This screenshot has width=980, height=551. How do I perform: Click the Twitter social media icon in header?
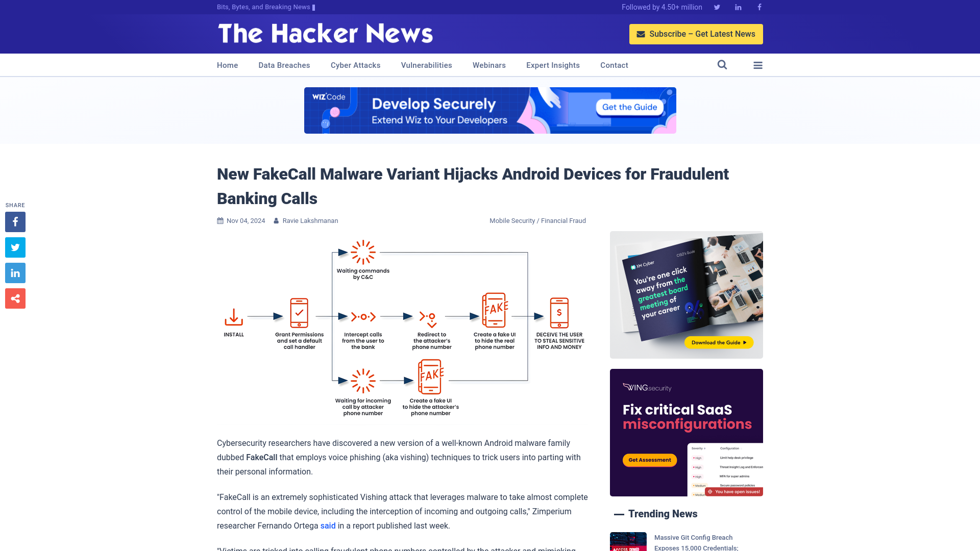(717, 7)
